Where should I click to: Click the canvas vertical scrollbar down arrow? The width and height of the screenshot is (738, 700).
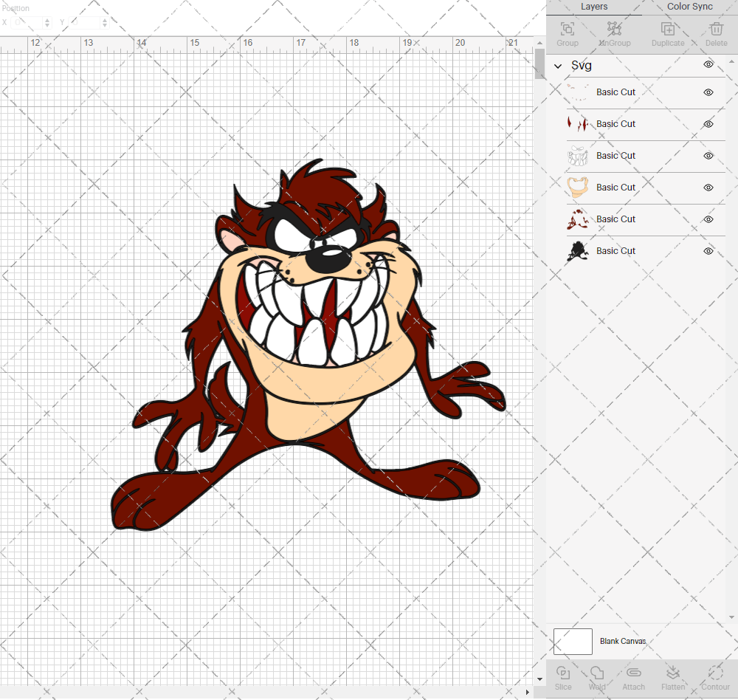click(539, 679)
